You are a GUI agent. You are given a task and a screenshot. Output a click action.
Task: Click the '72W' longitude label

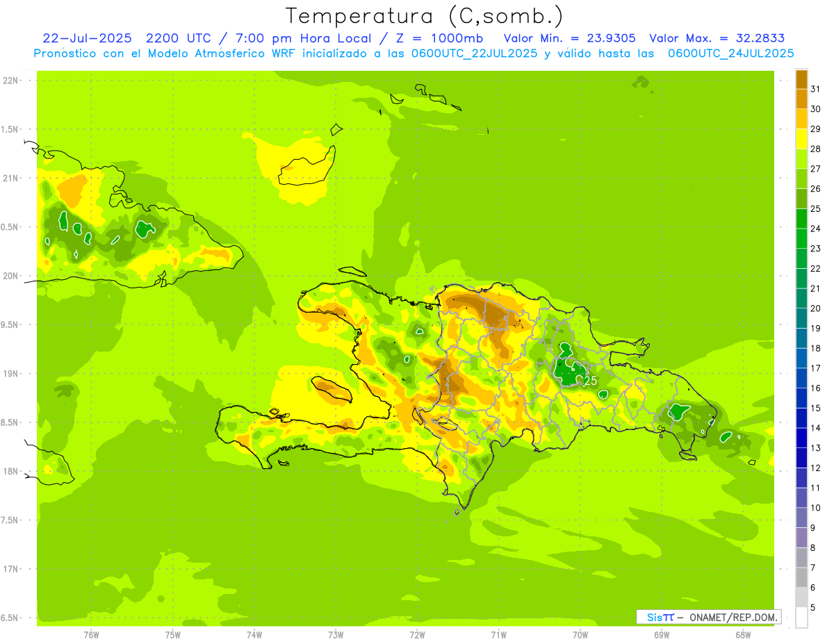417,634
